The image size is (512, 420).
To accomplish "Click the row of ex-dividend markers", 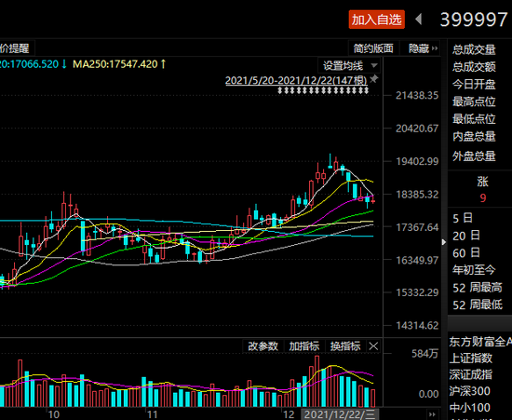I will 323,90.
